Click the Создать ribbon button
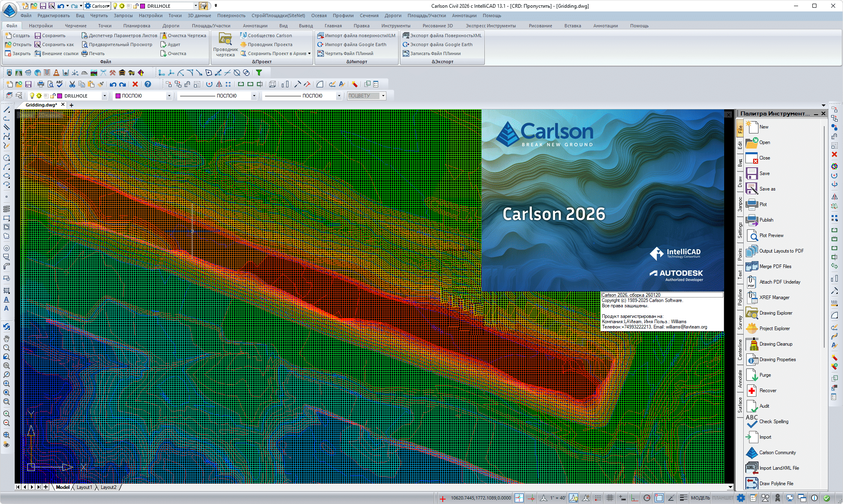The width and height of the screenshot is (843, 504). click(x=18, y=36)
